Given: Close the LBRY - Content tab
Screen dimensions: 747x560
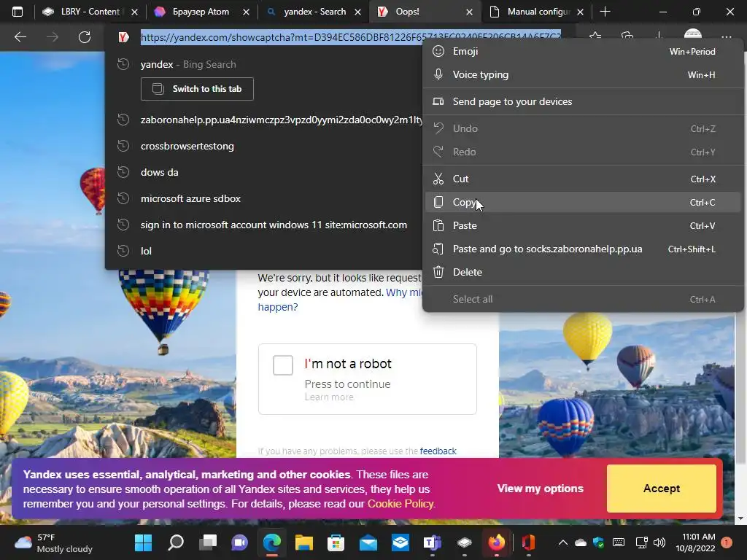Looking at the screenshot, I should point(134,12).
